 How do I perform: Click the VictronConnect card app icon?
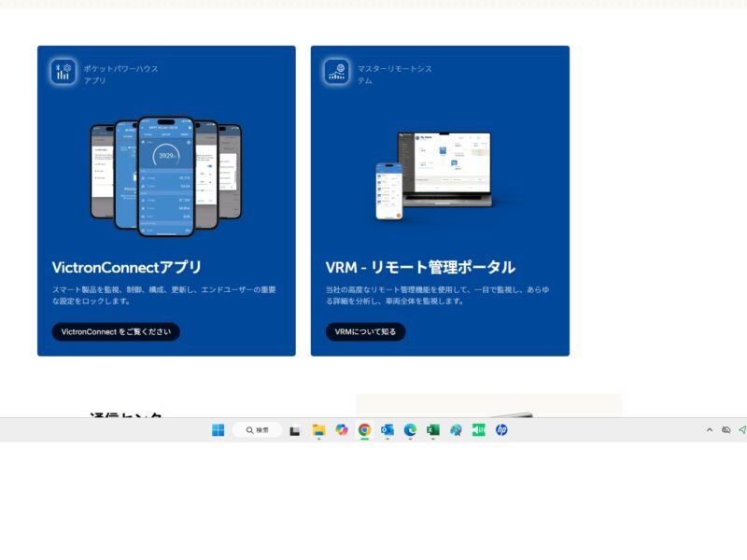point(63,72)
